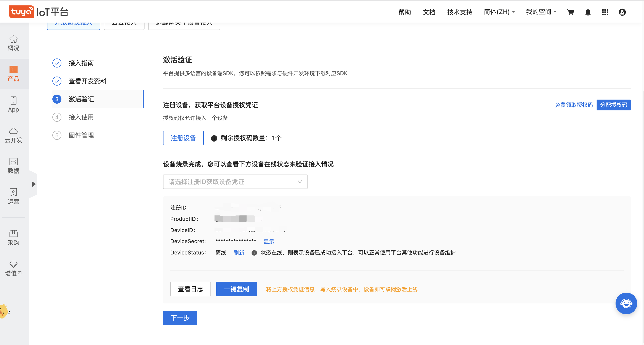Click the shopping cart icon
The height and width of the screenshot is (345, 644).
(x=570, y=12)
